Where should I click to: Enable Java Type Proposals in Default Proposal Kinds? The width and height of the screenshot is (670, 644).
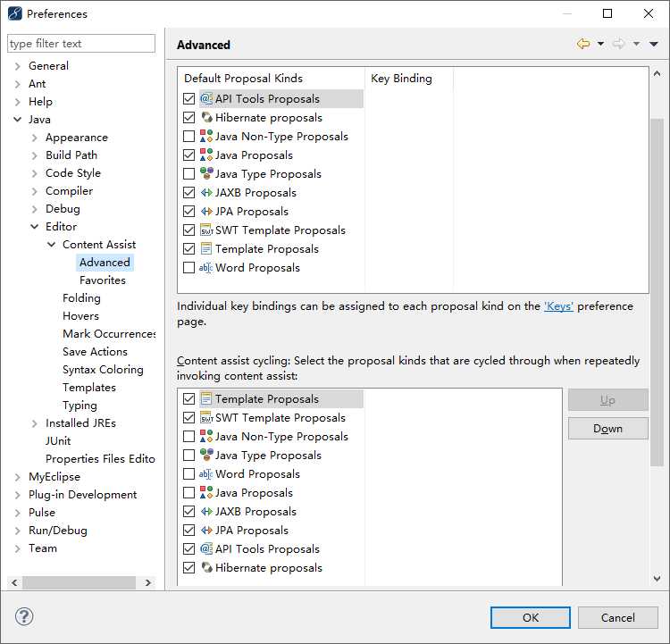coord(188,174)
